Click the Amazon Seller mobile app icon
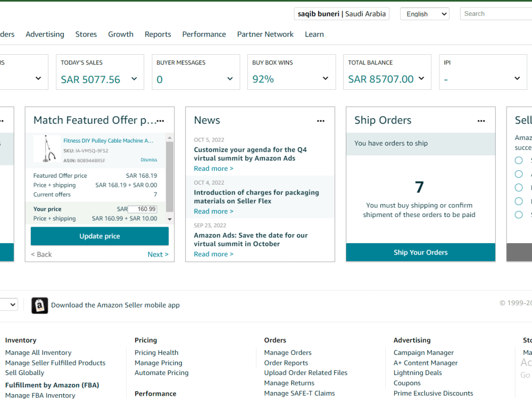Screen dimensions: 532x399 (40, 305)
